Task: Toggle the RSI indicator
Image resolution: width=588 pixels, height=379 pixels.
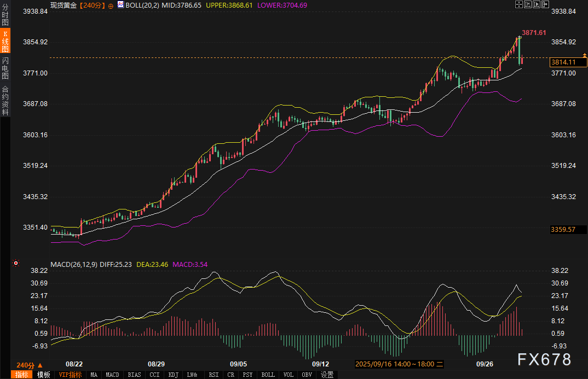Action: (212, 375)
